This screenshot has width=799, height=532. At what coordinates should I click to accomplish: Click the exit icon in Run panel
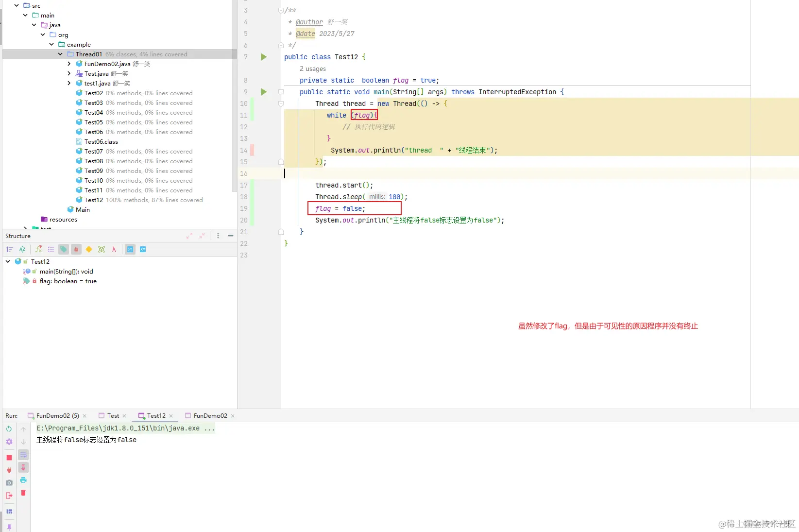9,496
